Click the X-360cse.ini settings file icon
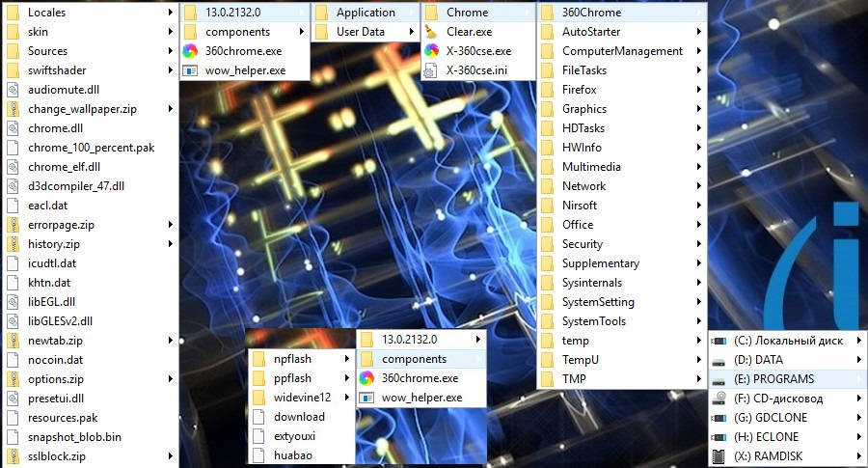Viewport: 868px width, 468px height. (x=431, y=70)
